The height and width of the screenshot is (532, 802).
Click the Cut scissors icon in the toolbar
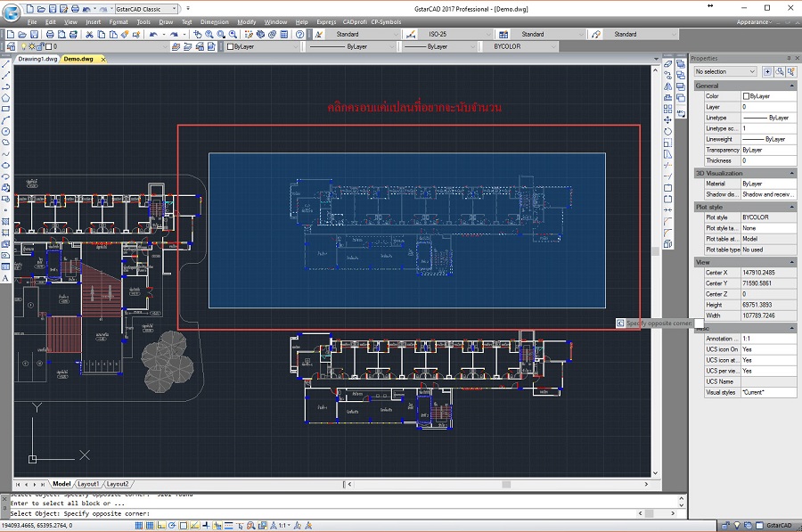coord(89,34)
